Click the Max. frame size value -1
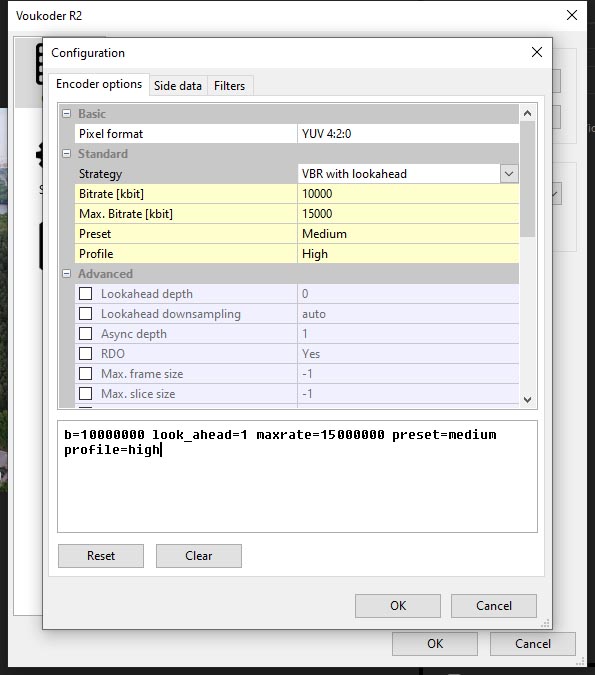The image size is (595, 675). pyautogui.click(x=408, y=374)
